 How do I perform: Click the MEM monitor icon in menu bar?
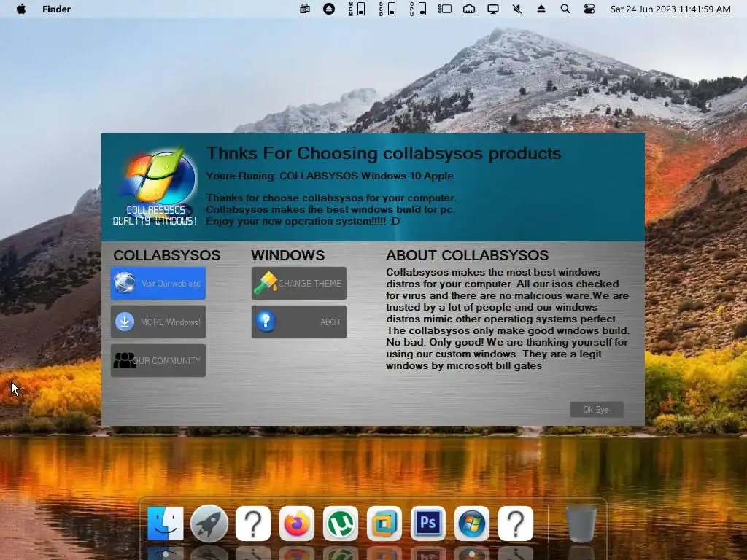coord(357,9)
